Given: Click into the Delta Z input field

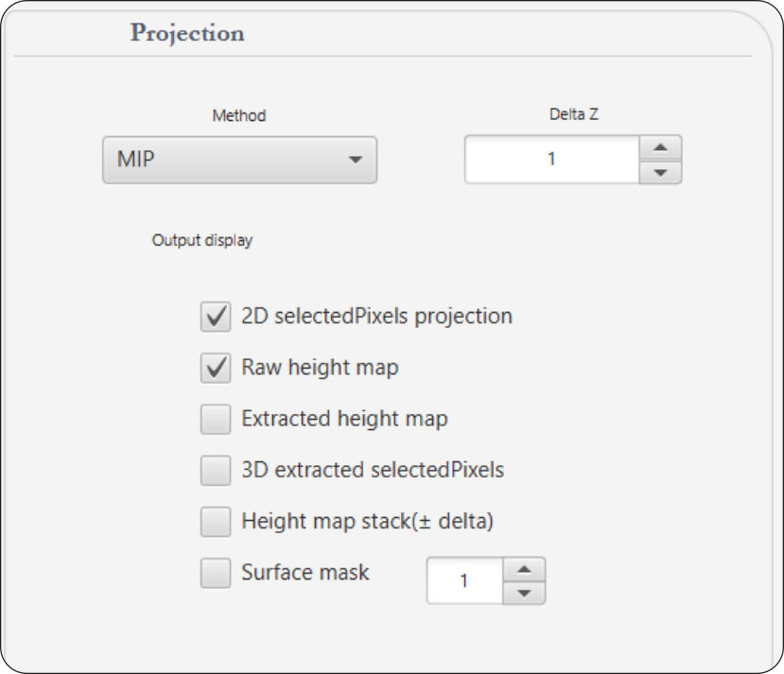Looking at the screenshot, I should 551,160.
